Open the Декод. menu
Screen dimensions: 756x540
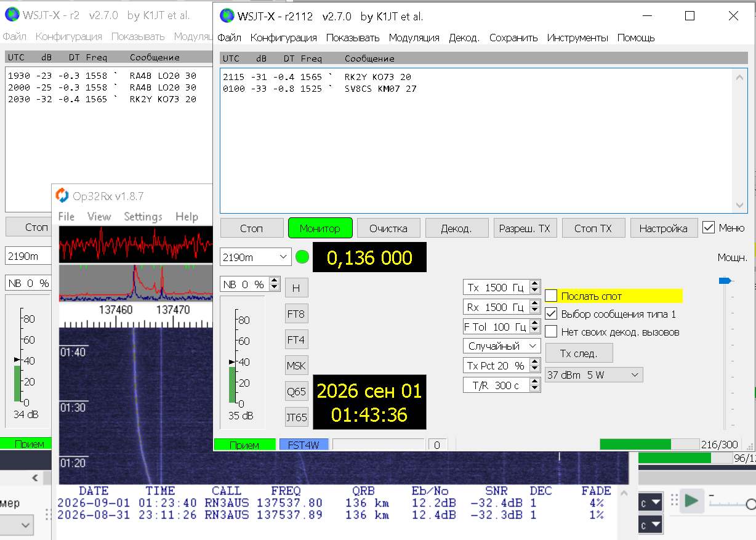(464, 38)
